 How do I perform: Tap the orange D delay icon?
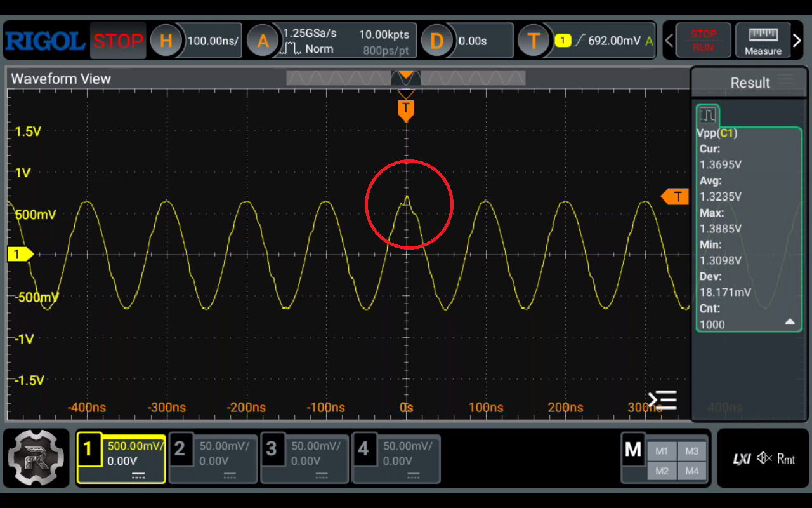pyautogui.click(x=437, y=41)
